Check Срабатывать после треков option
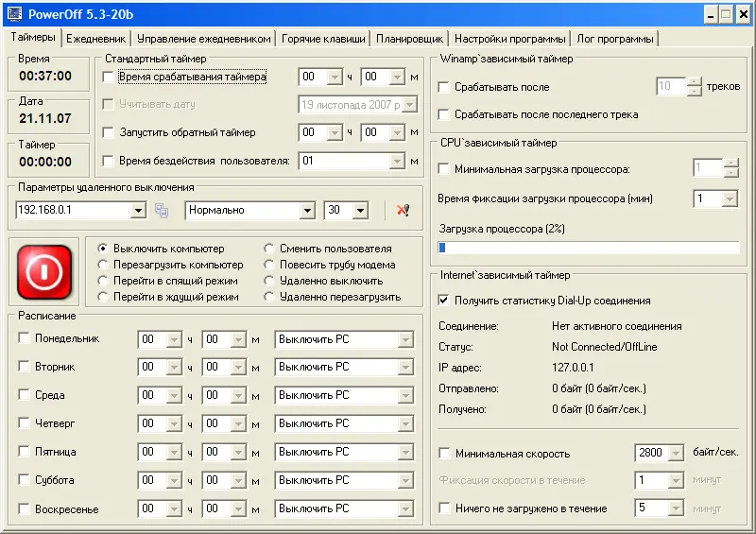Image resolution: width=756 pixels, height=534 pixels. click(x=443, y=87)
